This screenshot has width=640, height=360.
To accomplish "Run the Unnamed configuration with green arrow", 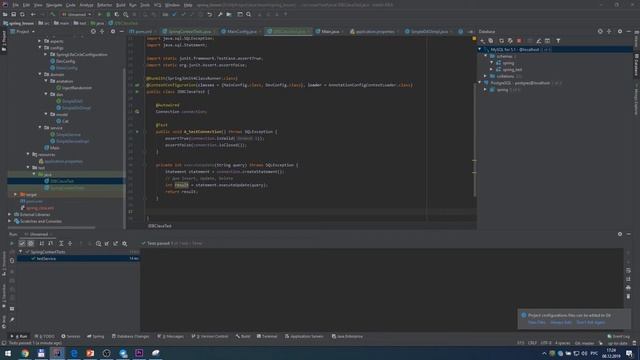I will pyautogui.click(x=99, y=14).
